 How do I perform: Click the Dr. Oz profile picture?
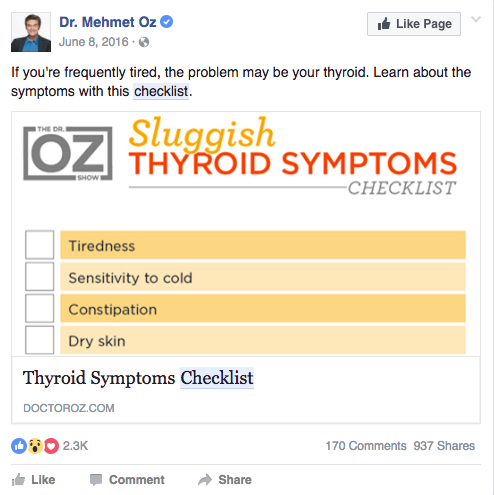[x=31, y=32]
